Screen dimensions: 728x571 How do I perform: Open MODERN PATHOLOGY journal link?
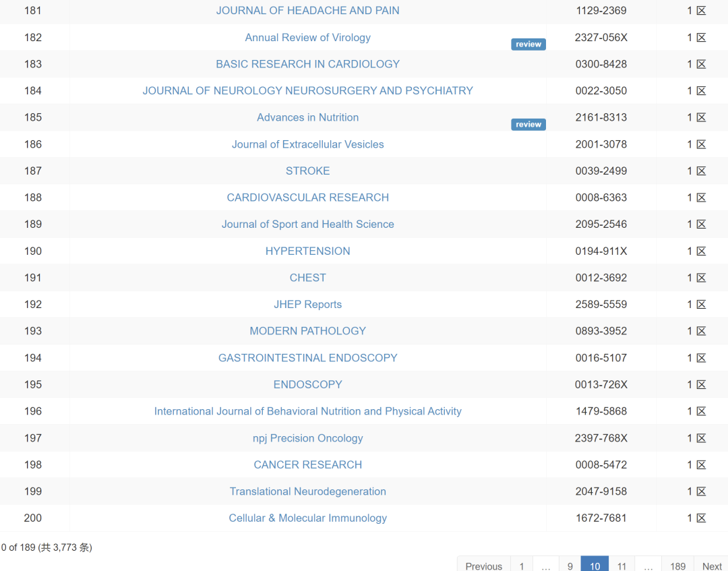pos(307,331)
